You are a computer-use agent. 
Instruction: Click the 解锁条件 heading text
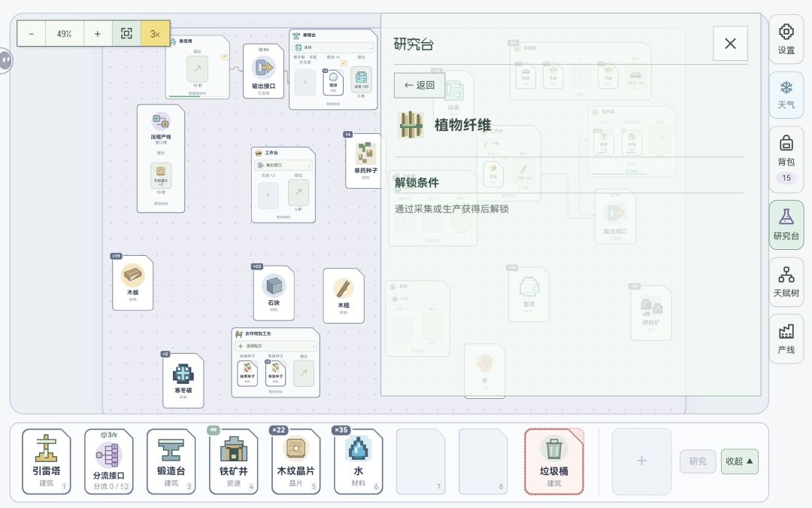417,182
